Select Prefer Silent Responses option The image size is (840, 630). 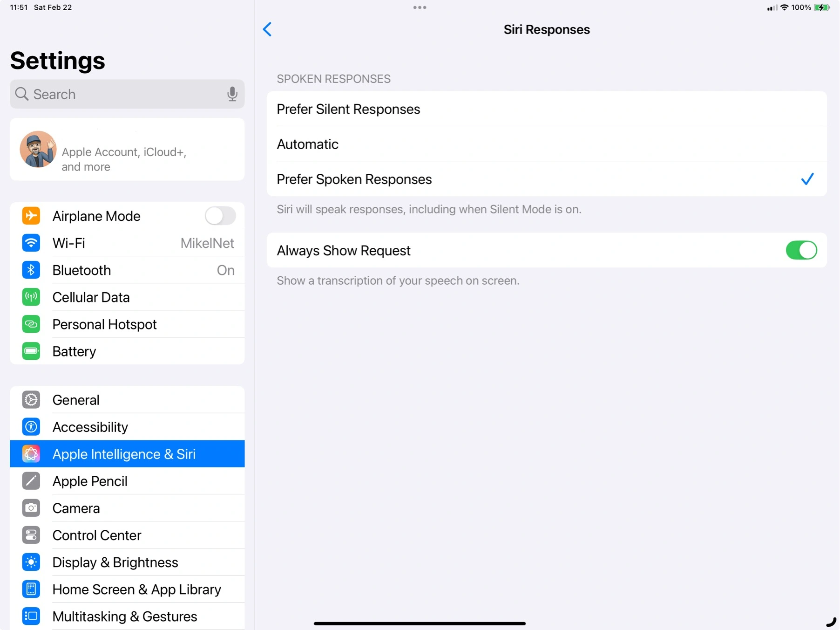coord(547,109)
